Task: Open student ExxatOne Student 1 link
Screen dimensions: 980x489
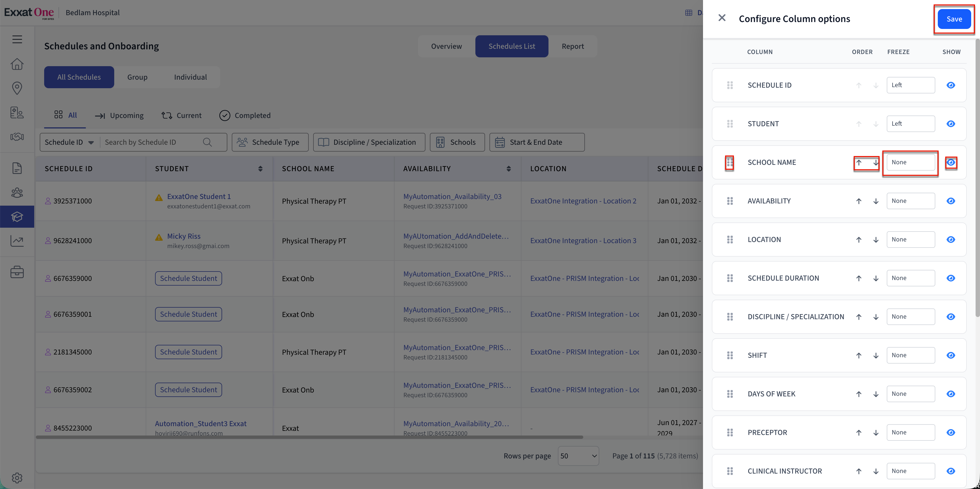Action: pos(199,197)
